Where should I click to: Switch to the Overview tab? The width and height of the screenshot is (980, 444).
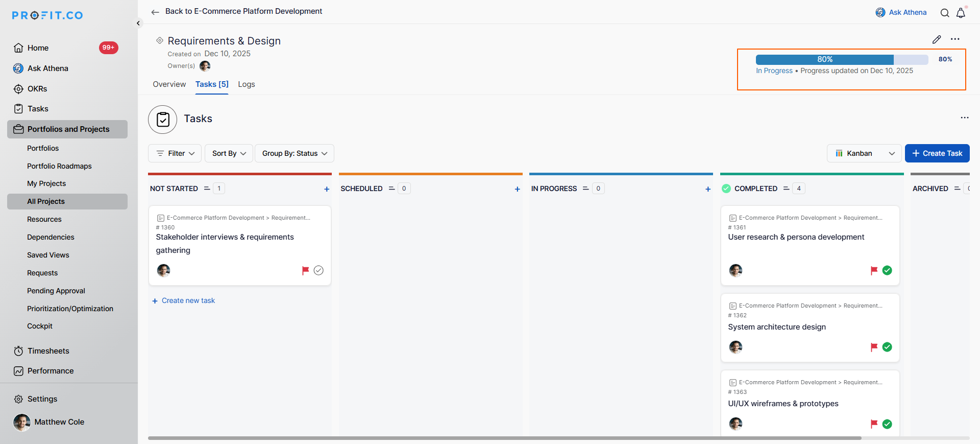(x=169, y=84)
